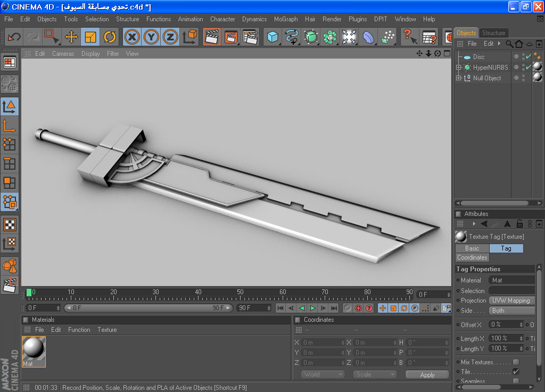
Task: Click the spline drawing tool icon
Action: tap(292, 37)
